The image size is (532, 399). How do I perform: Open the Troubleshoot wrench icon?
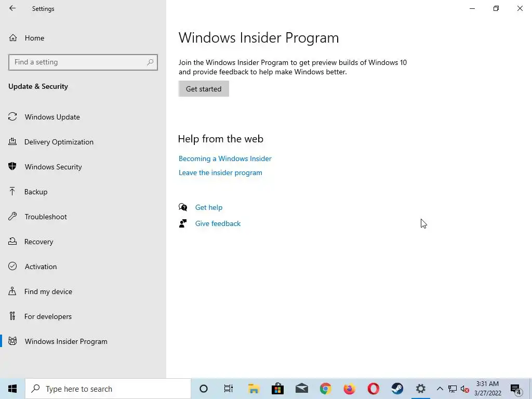coord(12,217)
